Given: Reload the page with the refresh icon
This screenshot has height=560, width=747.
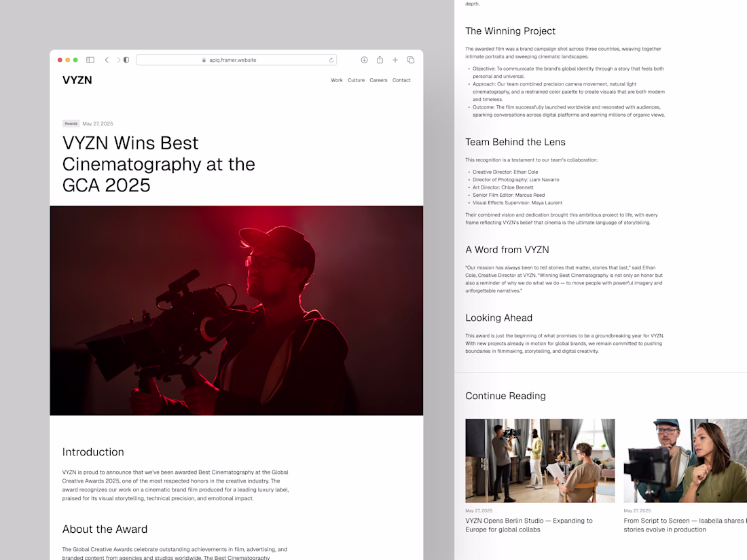Looking at the screenshot, I should pyautogui.click(x=331, y=60).
